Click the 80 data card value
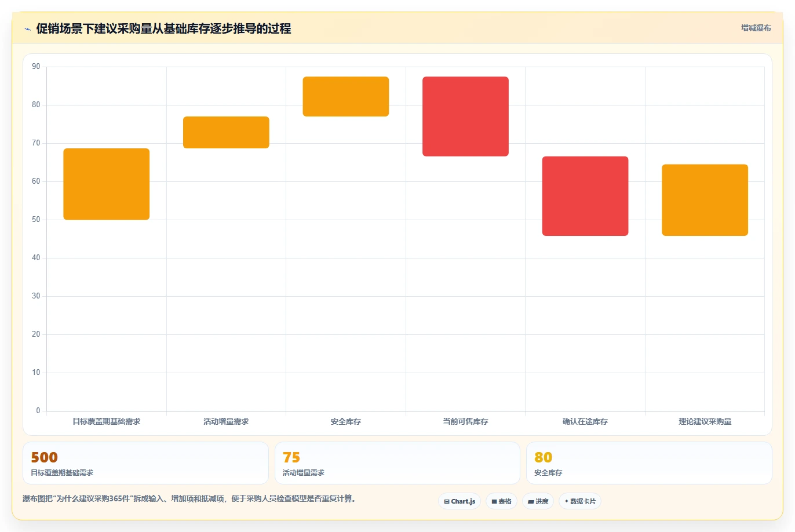The height and width of the screenshot is (532, 795). [x=544, y=457]
